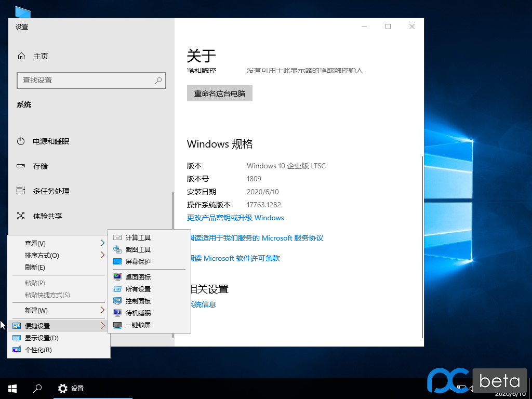
Task: Click the home icon beside 主页
Action: 21,56
